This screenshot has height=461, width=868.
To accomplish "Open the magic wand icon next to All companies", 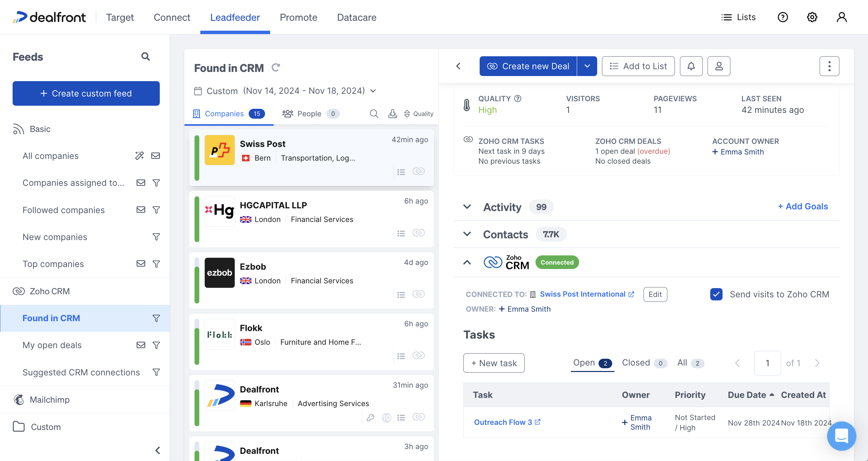I will pos(139,155).
